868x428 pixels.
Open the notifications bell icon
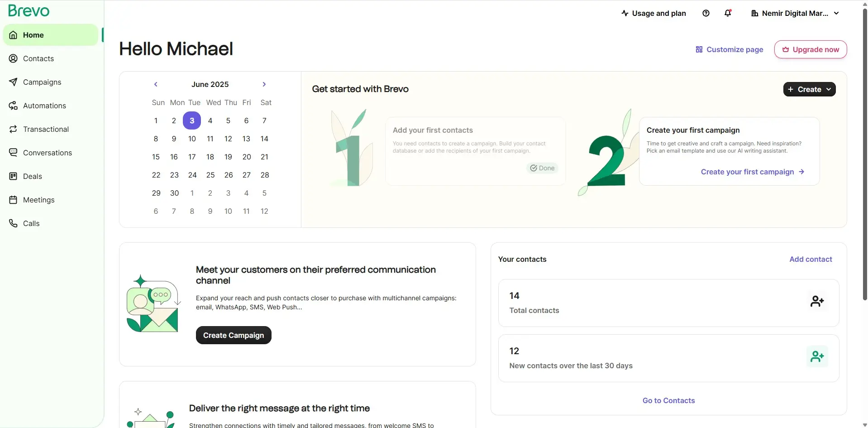pyautogui.click(x=728, y=13)
